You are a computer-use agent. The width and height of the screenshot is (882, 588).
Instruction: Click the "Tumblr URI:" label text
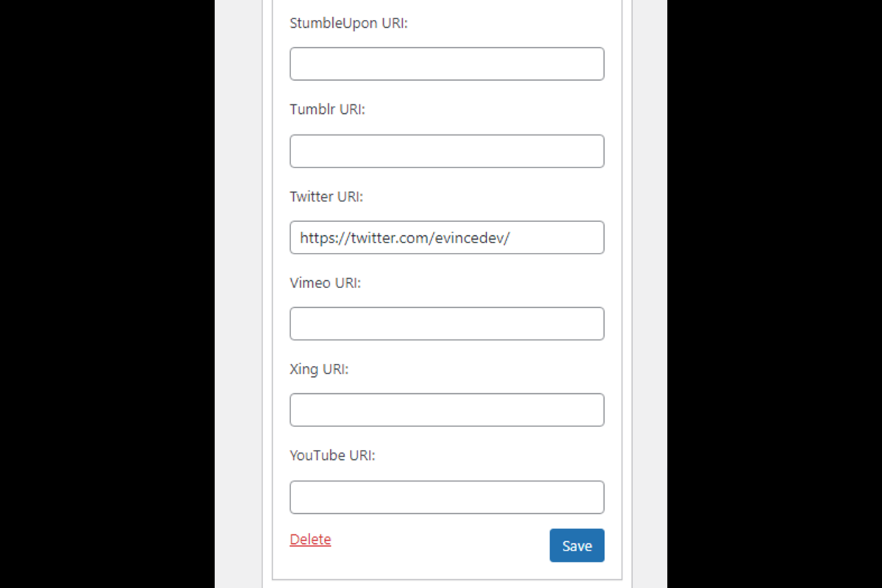pos(327,110)
